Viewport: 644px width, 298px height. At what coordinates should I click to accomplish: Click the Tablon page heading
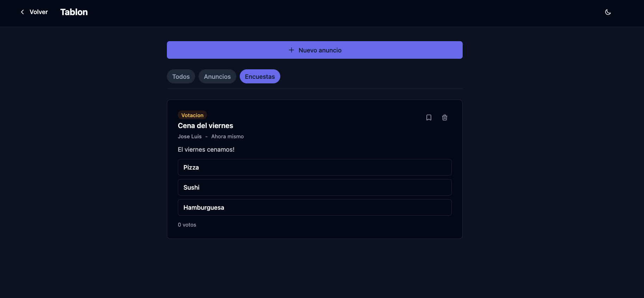pos(74,12)
